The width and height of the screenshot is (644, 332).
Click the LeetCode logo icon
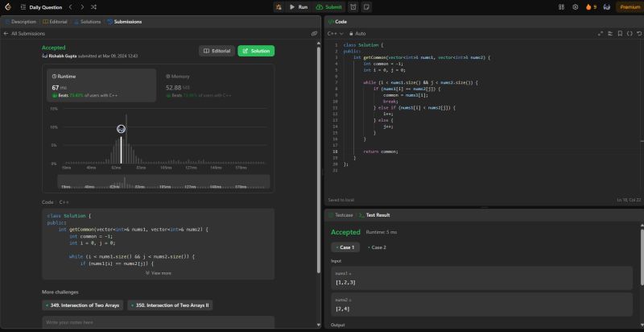click(x=8, y=6)
